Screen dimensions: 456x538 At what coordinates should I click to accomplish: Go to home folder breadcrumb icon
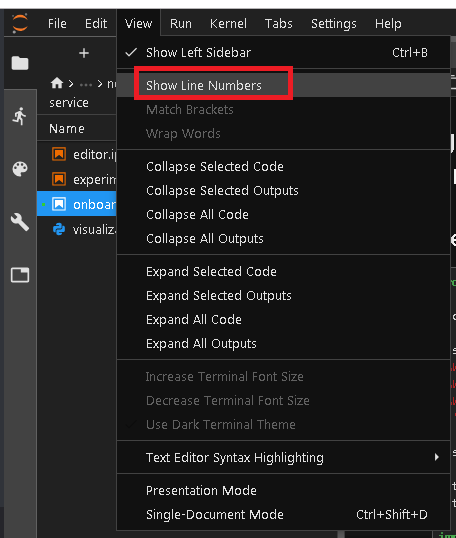57,83
